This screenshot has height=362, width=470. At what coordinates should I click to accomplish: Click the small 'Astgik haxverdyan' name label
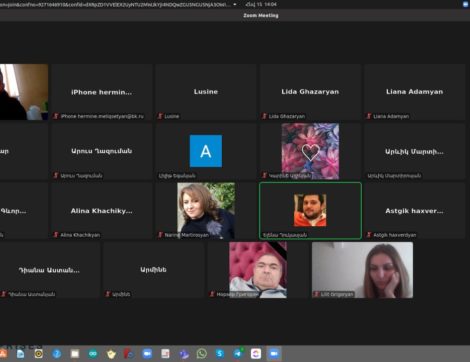395,235
